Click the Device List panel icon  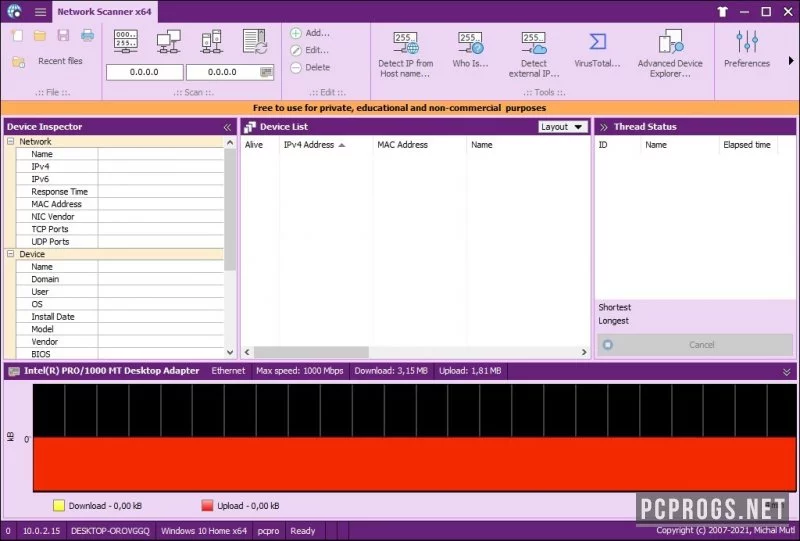coord(249,127)
